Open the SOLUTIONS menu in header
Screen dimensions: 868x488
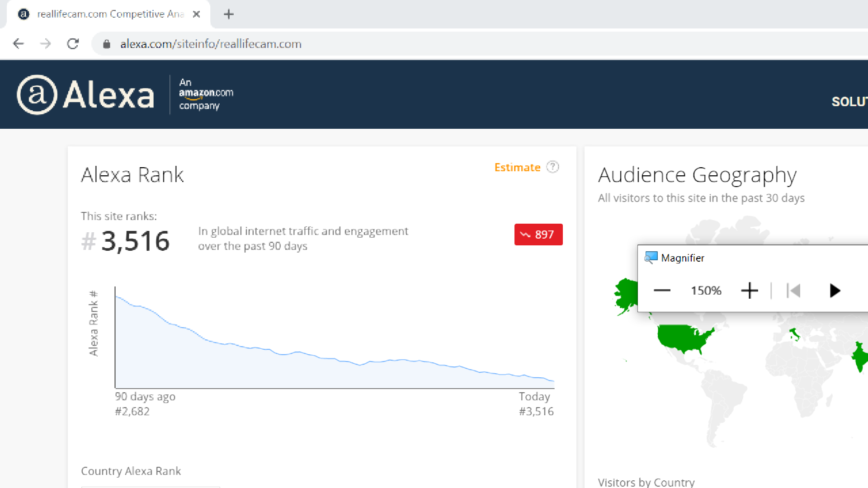coord(849,102)
